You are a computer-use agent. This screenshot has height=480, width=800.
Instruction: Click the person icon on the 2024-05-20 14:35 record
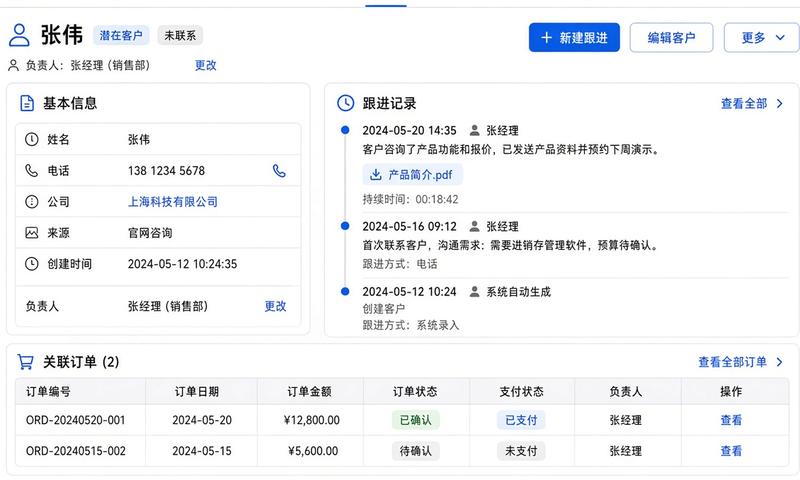click(474, 130)
